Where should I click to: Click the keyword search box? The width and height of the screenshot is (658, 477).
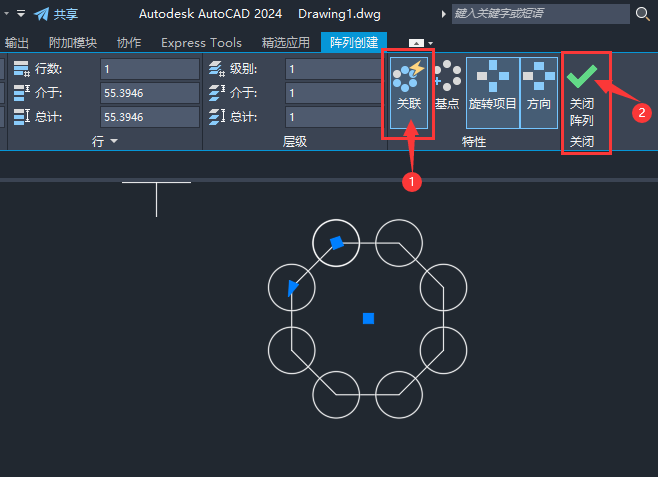[x=540, y=14]
